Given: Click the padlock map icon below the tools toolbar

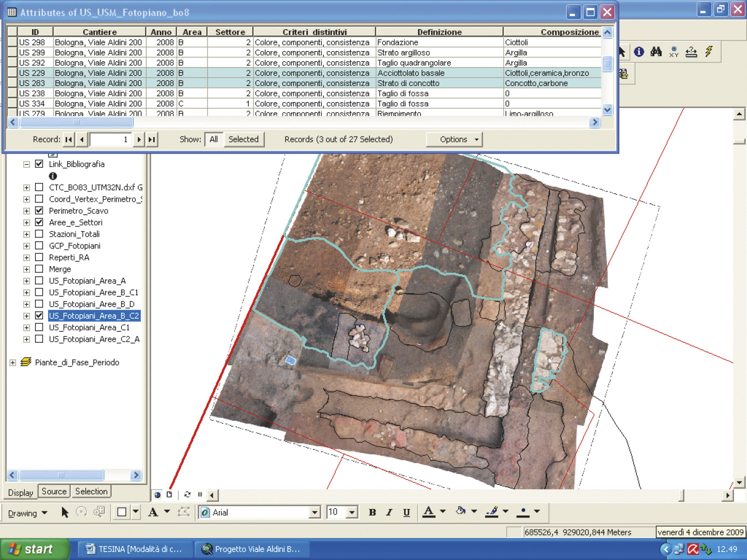Looking at the screenshot, I should click(624, 74).
